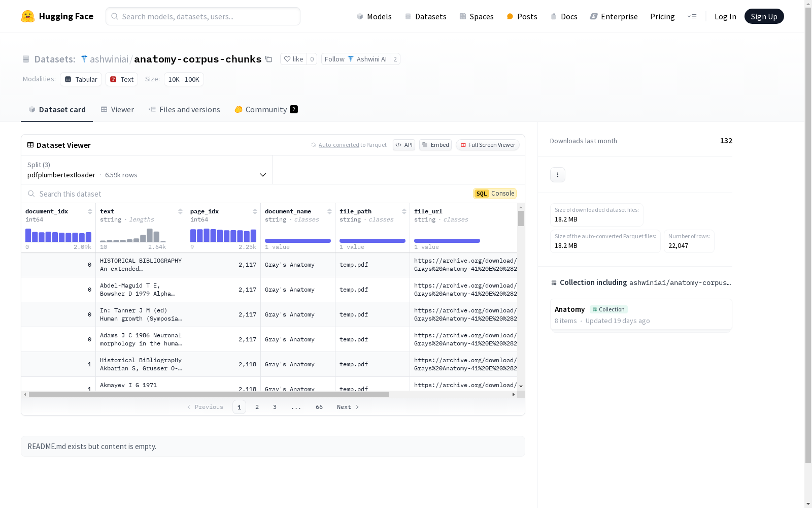Viewport: 812px width, 508px height.
Task: Switch to the Dataset card tab
Action: tap(57, 109)
